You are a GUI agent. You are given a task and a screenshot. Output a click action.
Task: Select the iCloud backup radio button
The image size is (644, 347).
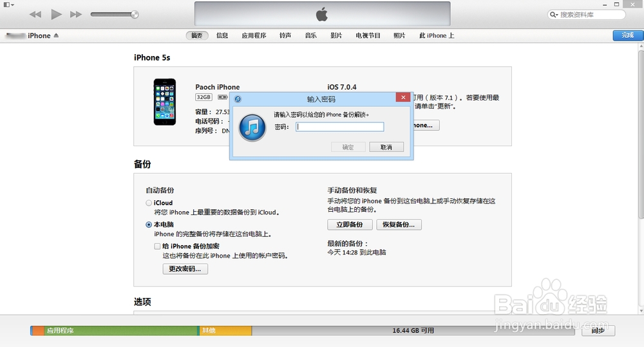click(149, 203)
